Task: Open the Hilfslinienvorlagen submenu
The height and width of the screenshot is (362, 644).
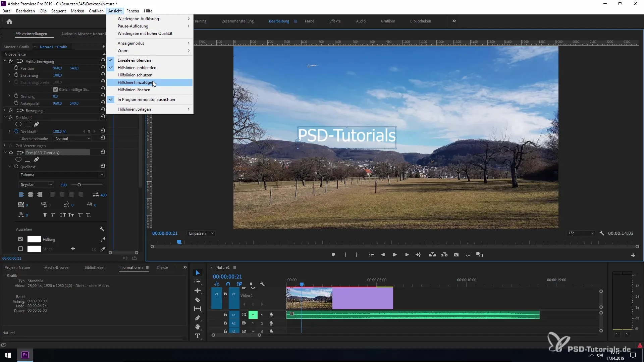Action: pos(150,109)
